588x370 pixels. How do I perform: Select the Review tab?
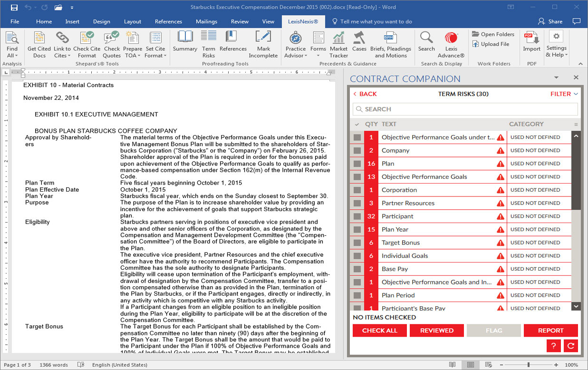click(x=240, y=21)
